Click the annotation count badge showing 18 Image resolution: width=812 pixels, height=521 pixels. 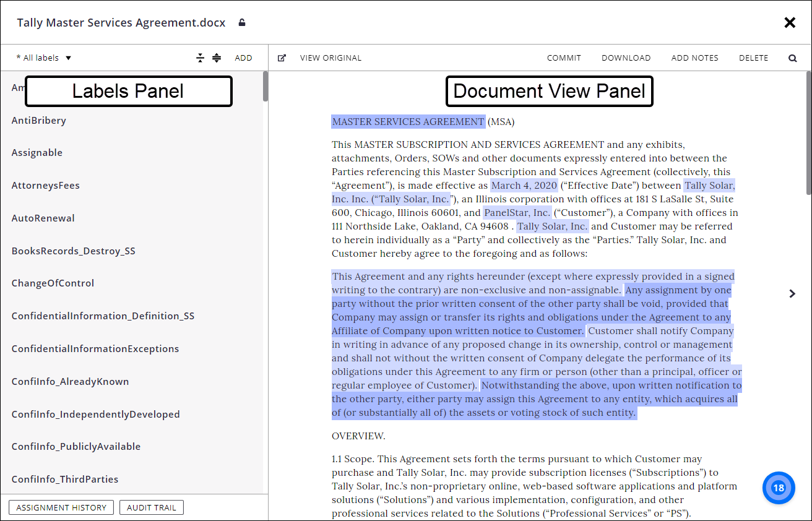click(x=778, y=488)
